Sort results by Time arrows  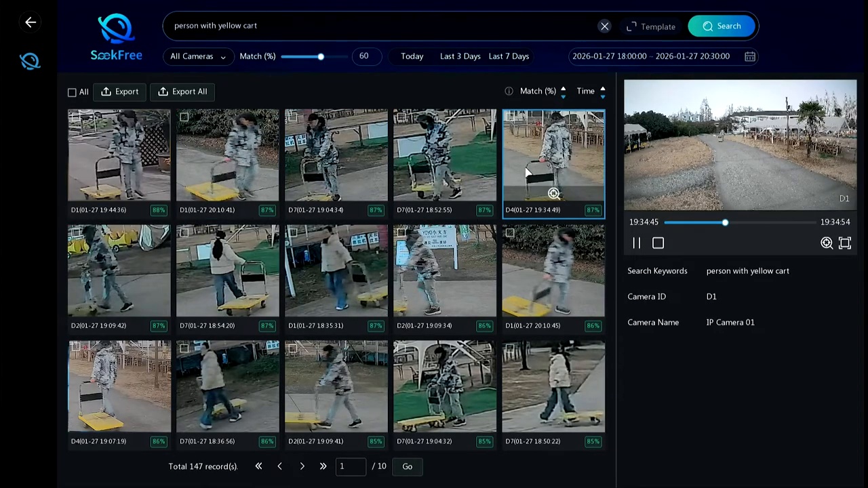602,91
